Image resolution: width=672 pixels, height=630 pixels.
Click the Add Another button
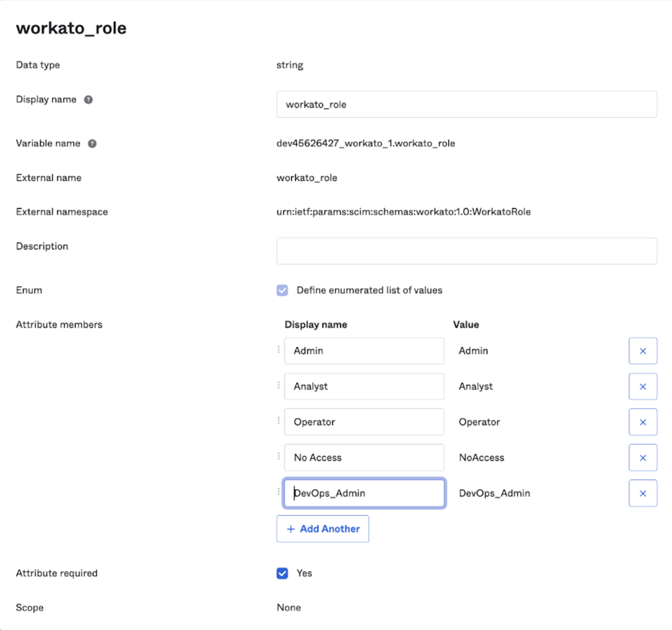322,528
